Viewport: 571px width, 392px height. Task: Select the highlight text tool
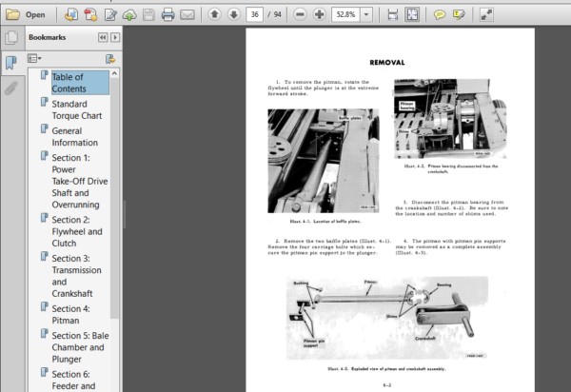coord(459,14)
